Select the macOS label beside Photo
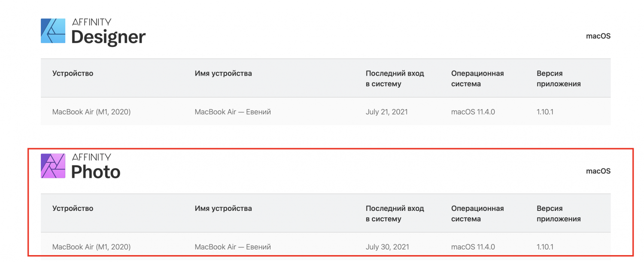 coord(598,171)
